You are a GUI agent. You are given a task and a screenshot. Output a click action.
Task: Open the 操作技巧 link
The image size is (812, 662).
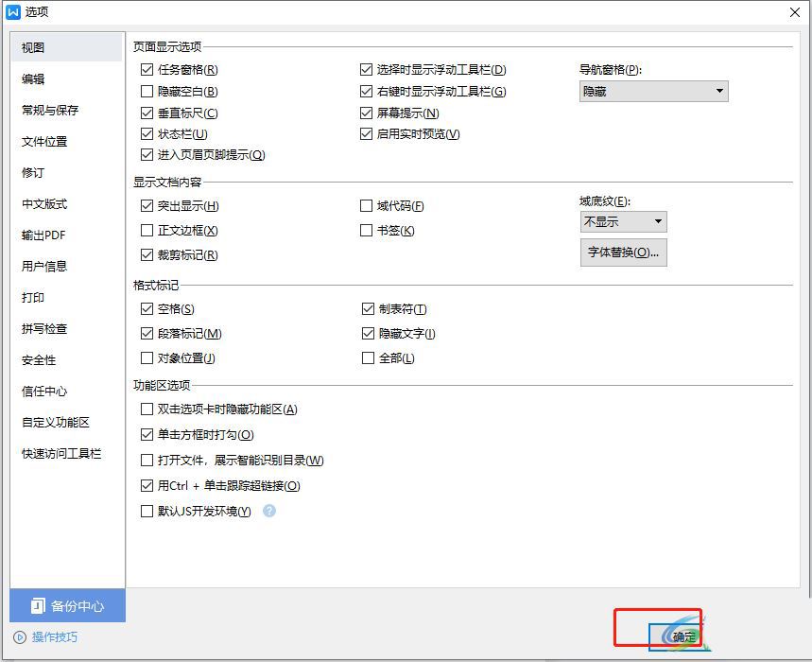(x=55, y=637)
